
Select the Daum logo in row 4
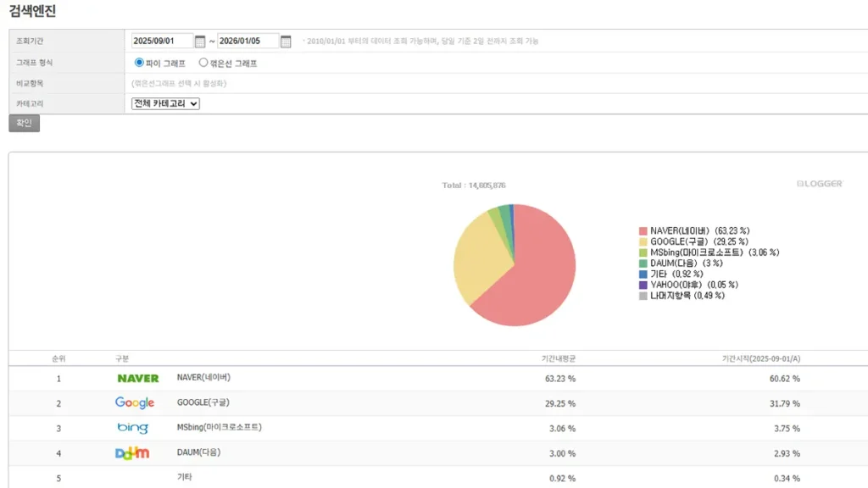pos(133,452)
